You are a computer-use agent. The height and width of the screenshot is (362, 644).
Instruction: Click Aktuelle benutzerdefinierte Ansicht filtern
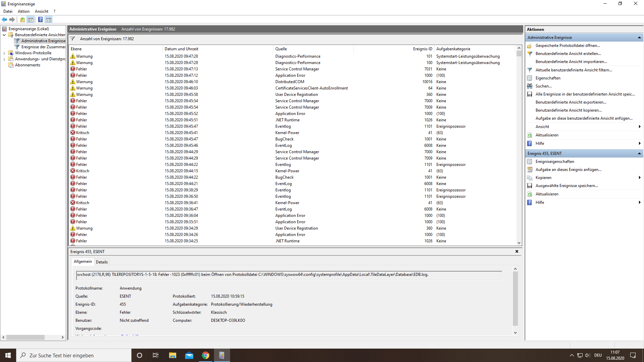pyautogui.click(x=574, y=70)
